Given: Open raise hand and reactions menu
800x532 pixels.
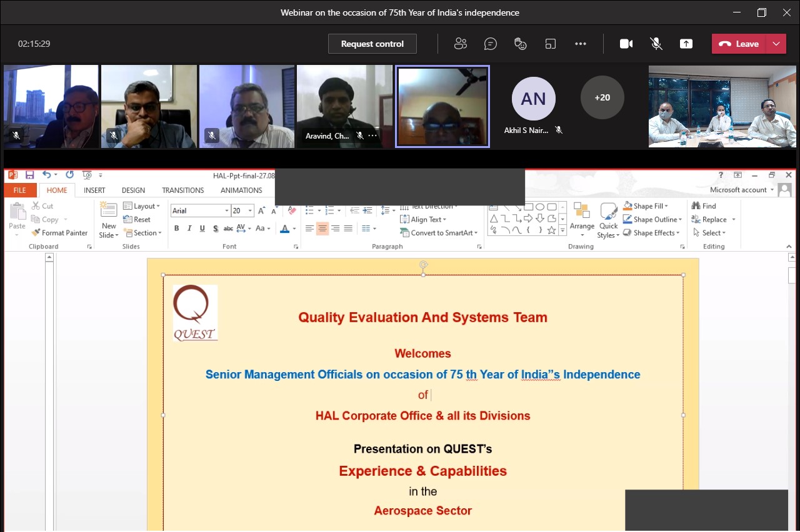Looking at the screenshot, I should pos(520,44).
